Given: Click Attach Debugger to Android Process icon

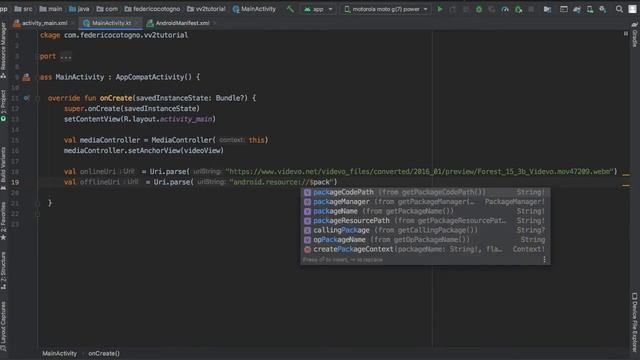Looking at the screenshot, I should pyautogui.click(x=518, y=9).
